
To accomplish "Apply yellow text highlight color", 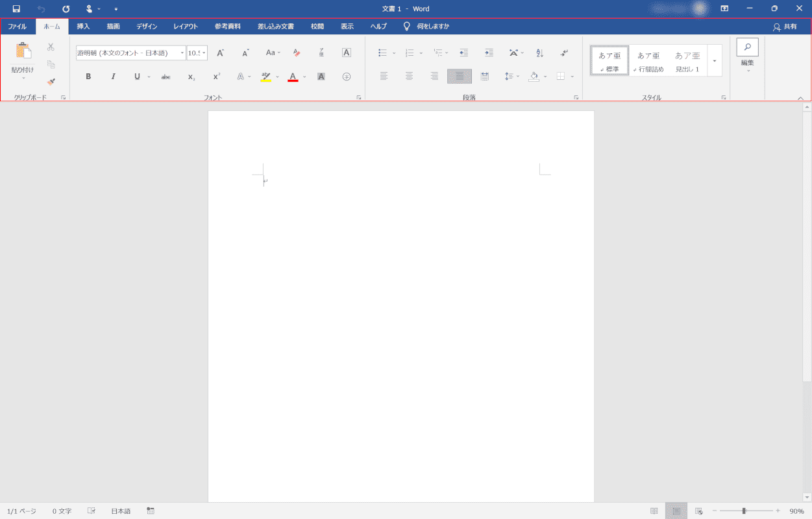I will click(x=265, y=77).
